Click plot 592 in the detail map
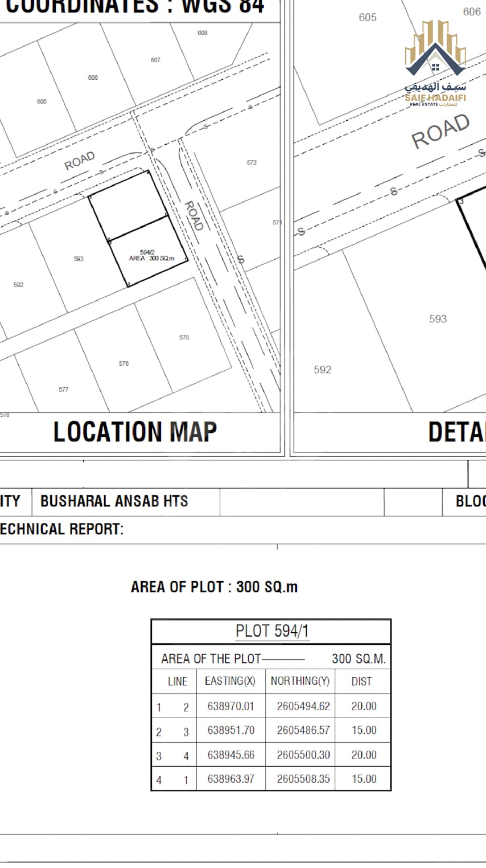The width and height of the screenshot is (486, 868). tap(322, 370)
